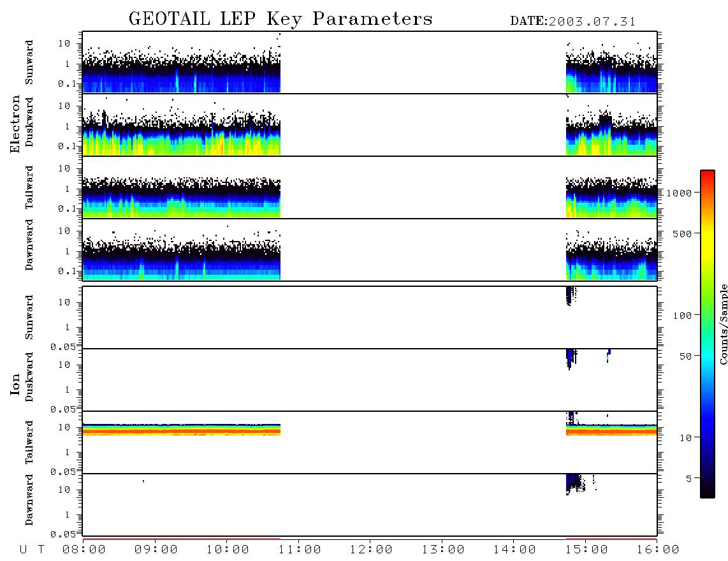This screenshot has width=728, height=561.
Task: Click the Ion Tailward axis label
Action: pos(29,442)
